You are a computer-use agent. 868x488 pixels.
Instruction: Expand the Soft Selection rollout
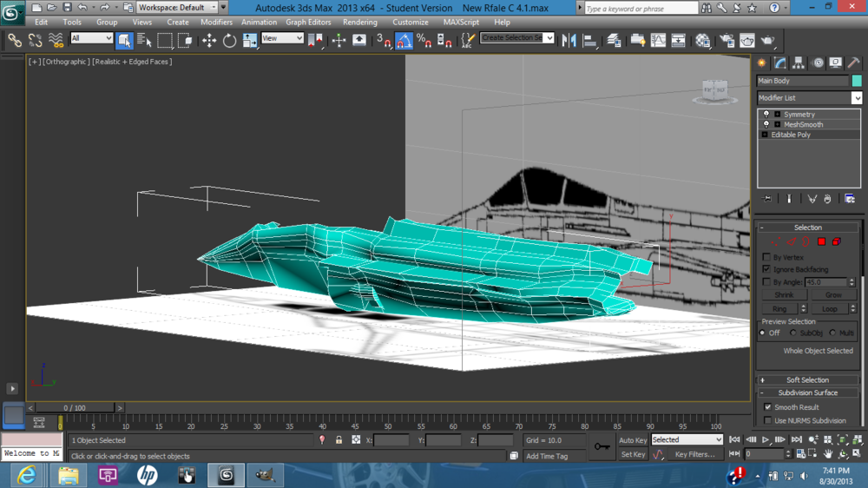807,380
